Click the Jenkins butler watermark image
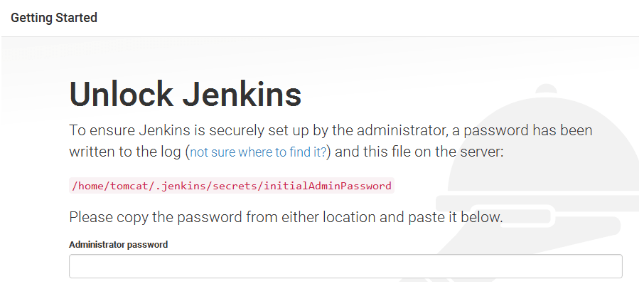Screen dimensions: 644x289 tap(540, 178)
